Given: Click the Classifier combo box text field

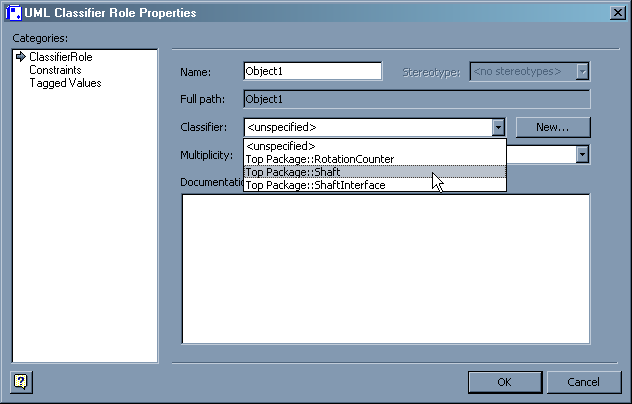Looking at the screenshot, I should 366,127.
